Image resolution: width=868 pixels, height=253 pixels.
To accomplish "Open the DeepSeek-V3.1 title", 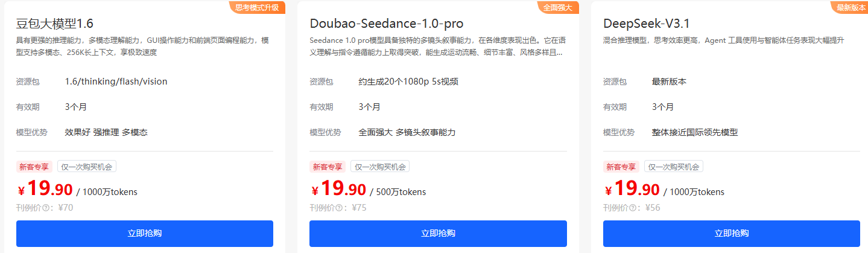I will coord(647,24).
